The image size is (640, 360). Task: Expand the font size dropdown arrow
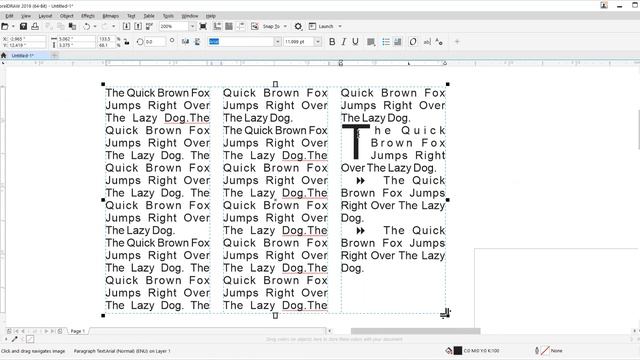tap(318, 42)
